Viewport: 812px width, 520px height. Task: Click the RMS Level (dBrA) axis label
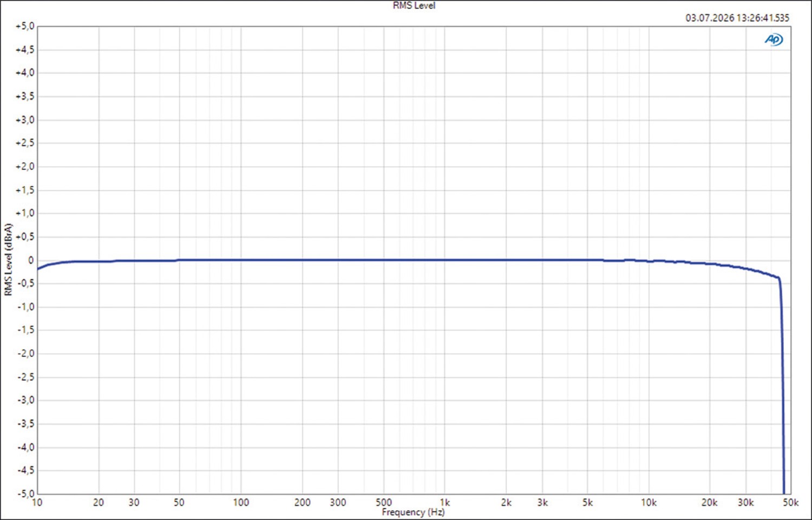point(8,259)
